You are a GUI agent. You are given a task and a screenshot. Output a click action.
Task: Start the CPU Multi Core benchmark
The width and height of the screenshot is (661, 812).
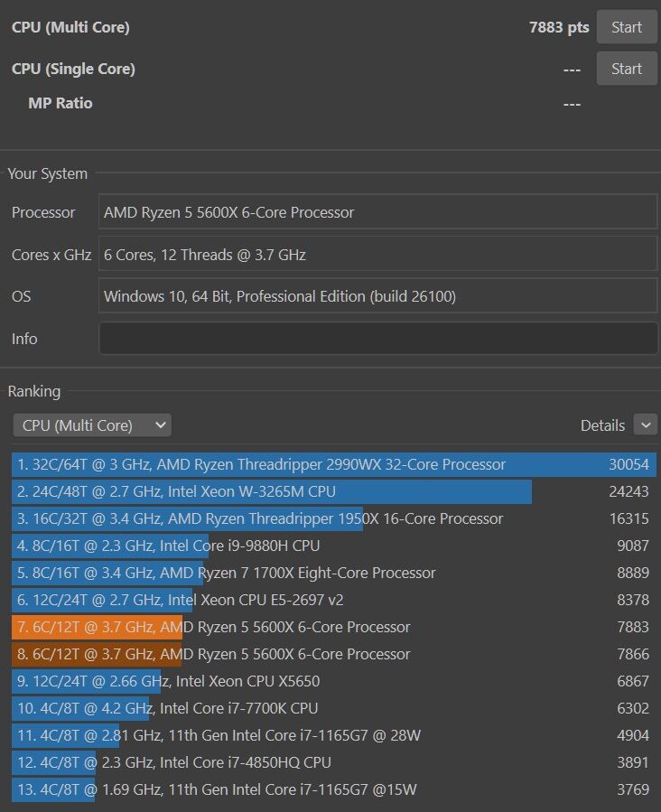click(x=626, y=27)
